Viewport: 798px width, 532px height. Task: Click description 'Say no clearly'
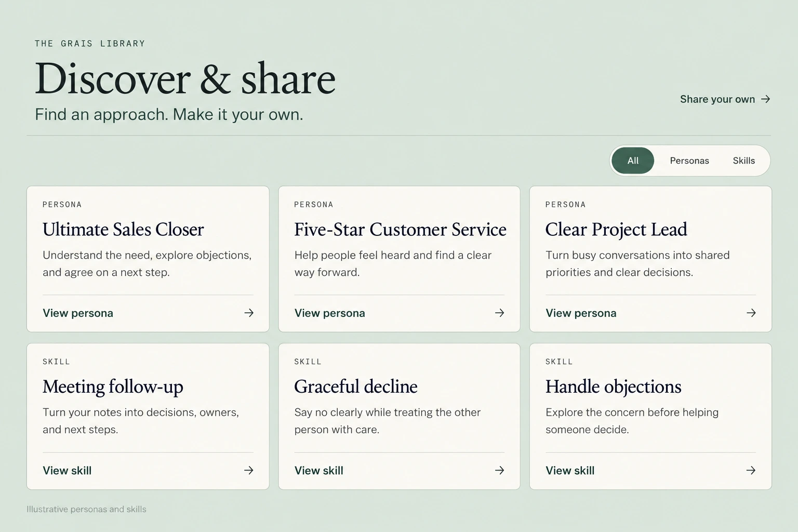pyautogui.click(x=388, y=421)
